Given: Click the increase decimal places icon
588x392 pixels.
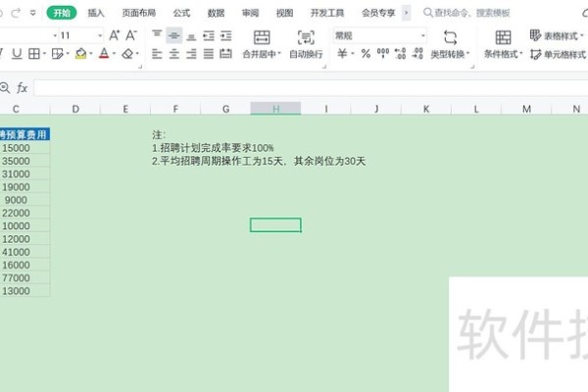Looking at the screenshot, I should [x=400, y=53].
